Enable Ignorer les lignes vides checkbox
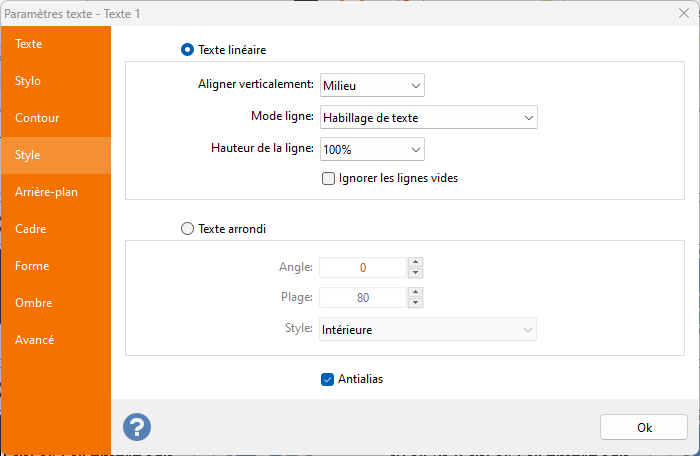The image size is (700, 456). pyautogui.click(x=328, y=179)
